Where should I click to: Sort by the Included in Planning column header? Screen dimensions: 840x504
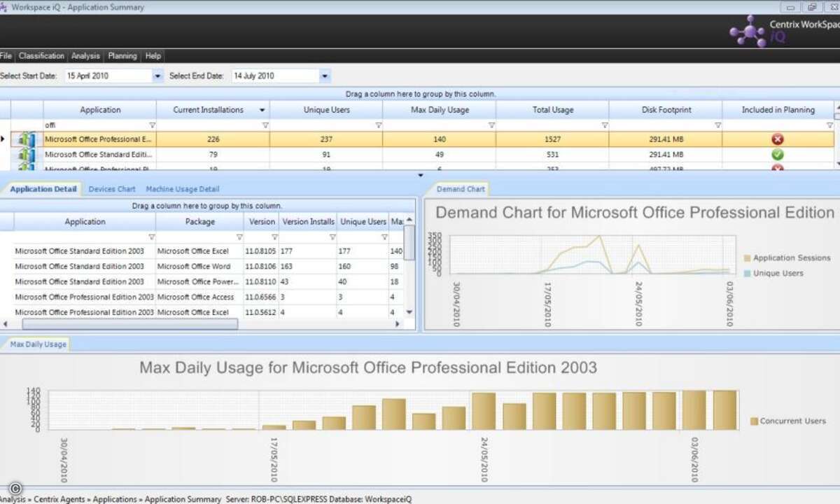778,110
